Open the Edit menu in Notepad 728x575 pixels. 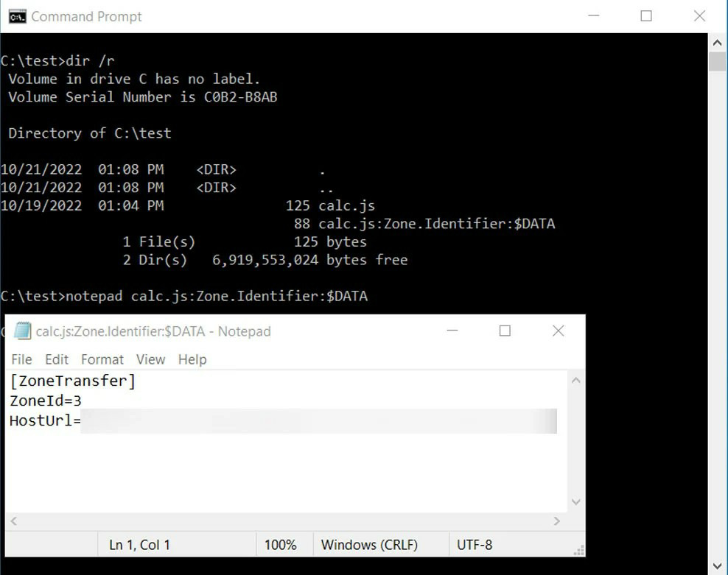point(57,359)
